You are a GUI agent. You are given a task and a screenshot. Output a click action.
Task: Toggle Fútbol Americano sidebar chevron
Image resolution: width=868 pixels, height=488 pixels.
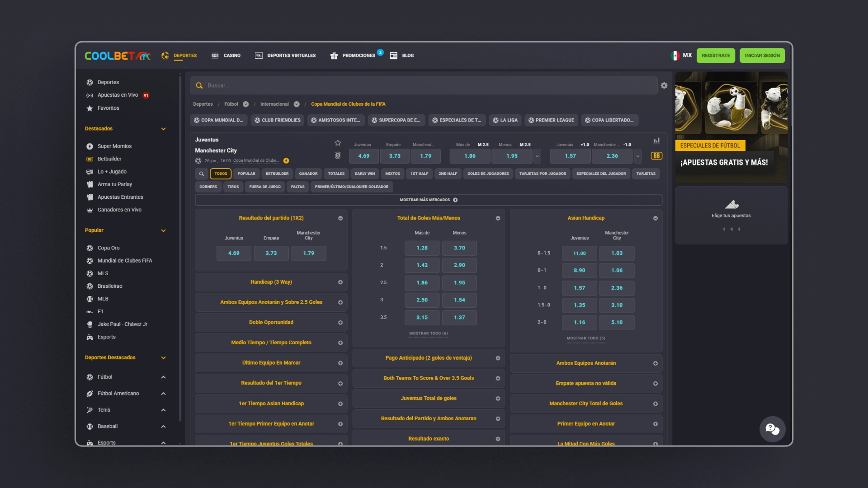pos(163,394)
